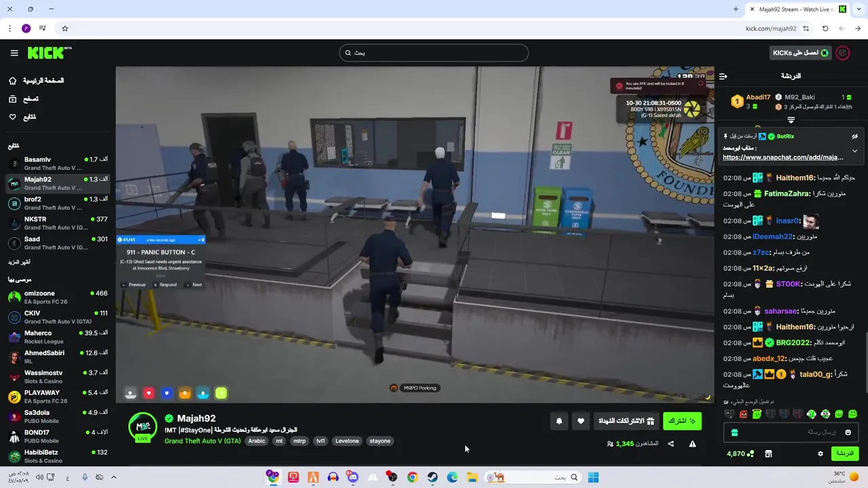
Task: Open File Explorer from the taskbar
Action: pos(472,477)
